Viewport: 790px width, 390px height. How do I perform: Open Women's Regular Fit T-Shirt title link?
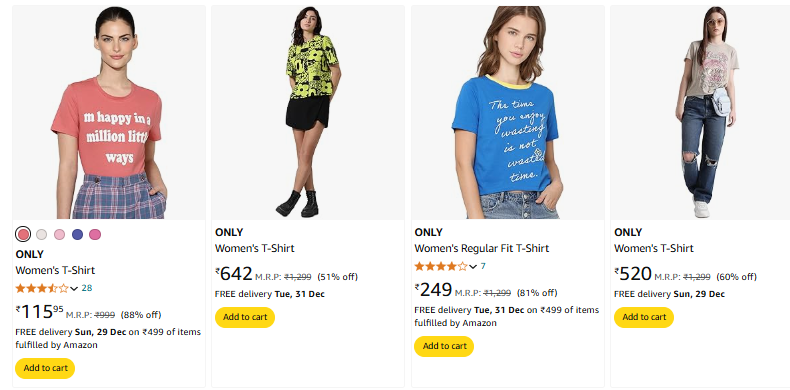[x=482, y=248]
